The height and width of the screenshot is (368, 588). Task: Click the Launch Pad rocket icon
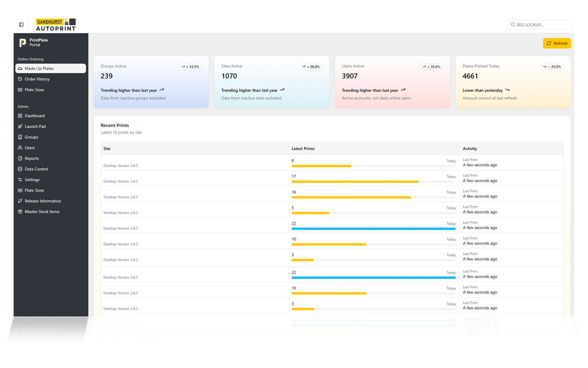tap(20, 127)
